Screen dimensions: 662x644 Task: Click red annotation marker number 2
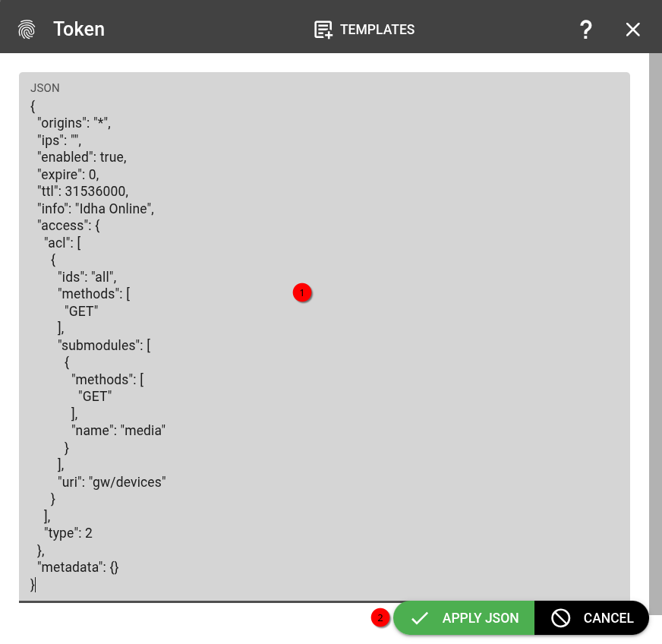click(380, 617)
